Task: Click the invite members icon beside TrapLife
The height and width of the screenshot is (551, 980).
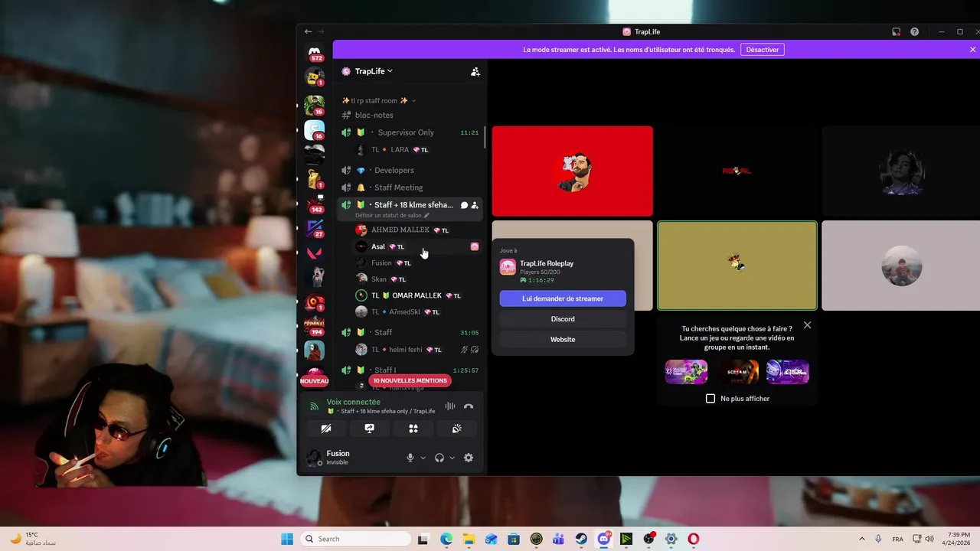Action: tap(475, 71)
